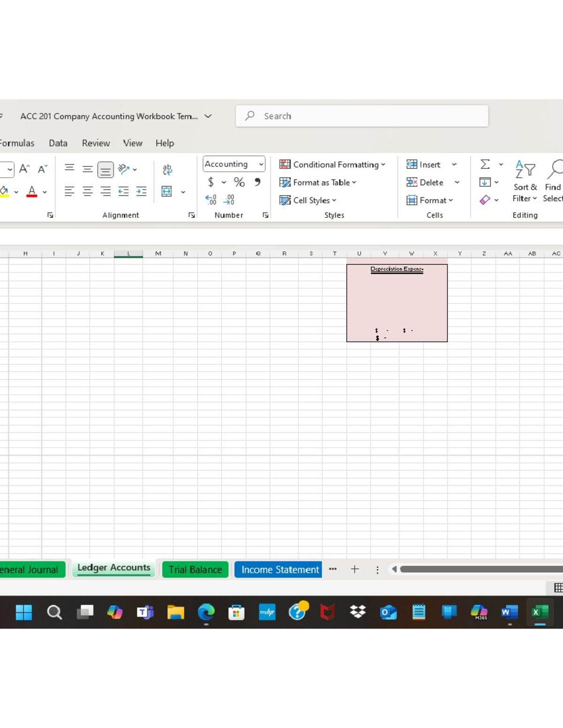Viewport: 563px width, 728px height.
Task: Switch to the Data ribbon tab
Action: point(58,143)
